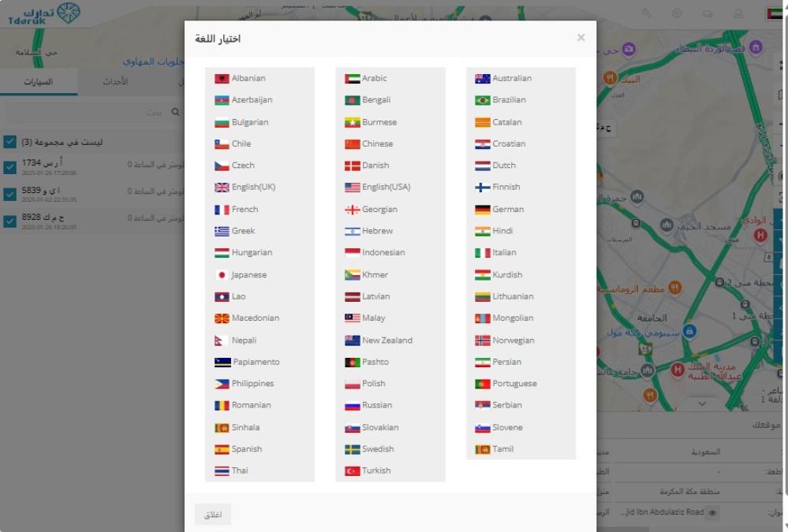Open UAE flag language selector in header
This screenshot has height=532, width=788.
pyautogui.click(x=774, y=13)
